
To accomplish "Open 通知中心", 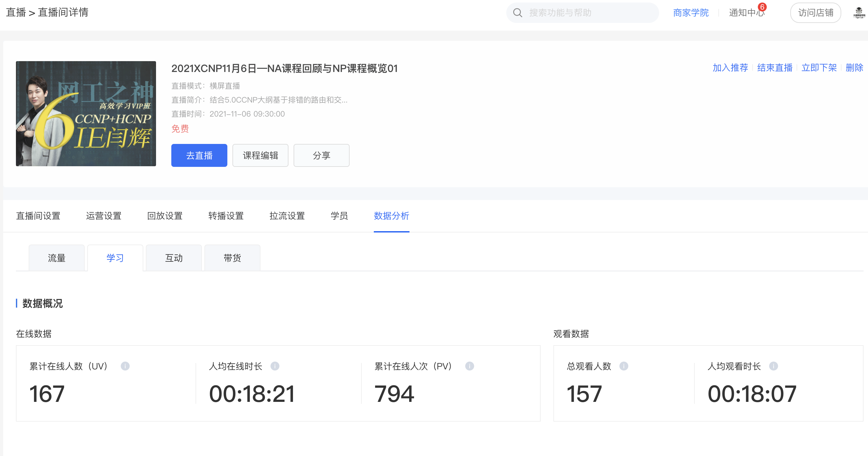I will pos(747,13).
